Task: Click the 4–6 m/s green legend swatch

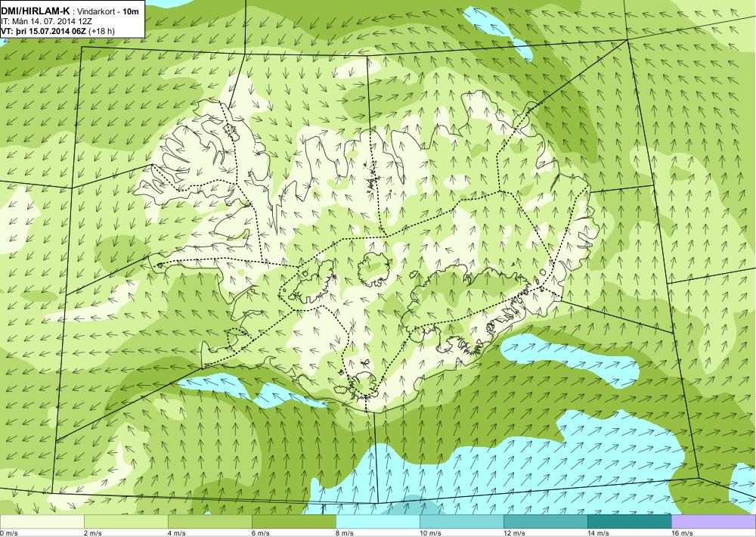Action: 209,522
